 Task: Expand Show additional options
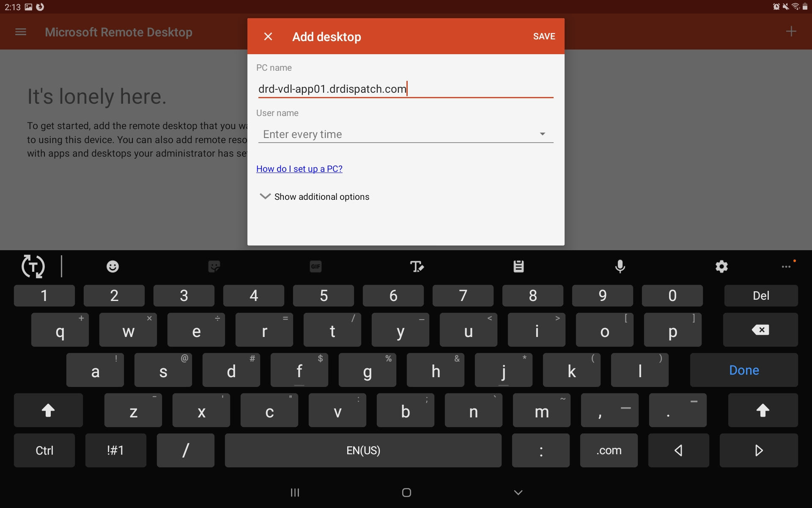(x=315, y=196)
